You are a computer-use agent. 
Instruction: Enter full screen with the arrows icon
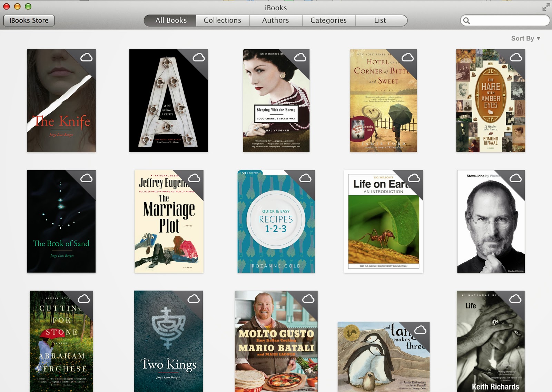click(546, 7)
